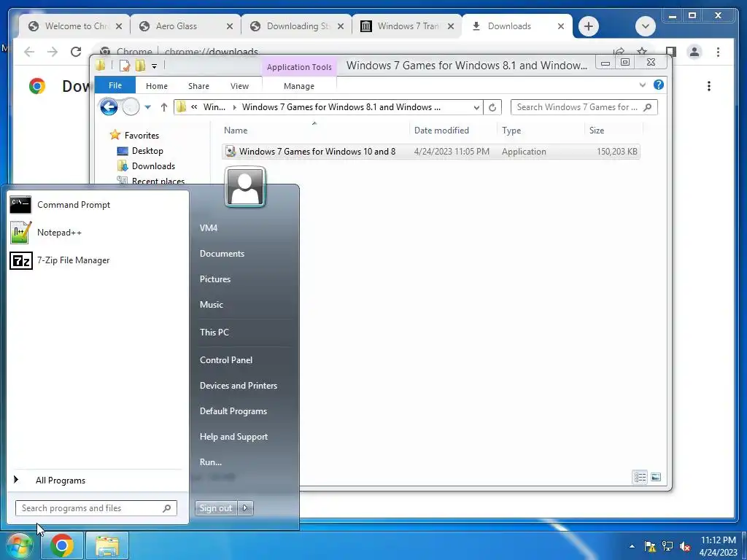Click breadcrumb arrow after Win...
Screen dimensions: 747x560
[234, 107]
